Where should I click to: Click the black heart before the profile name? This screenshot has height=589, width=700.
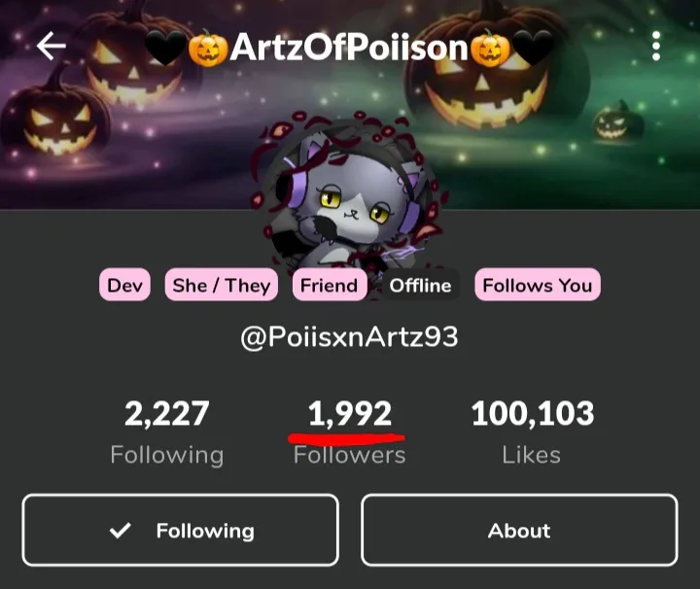(163, 48)
